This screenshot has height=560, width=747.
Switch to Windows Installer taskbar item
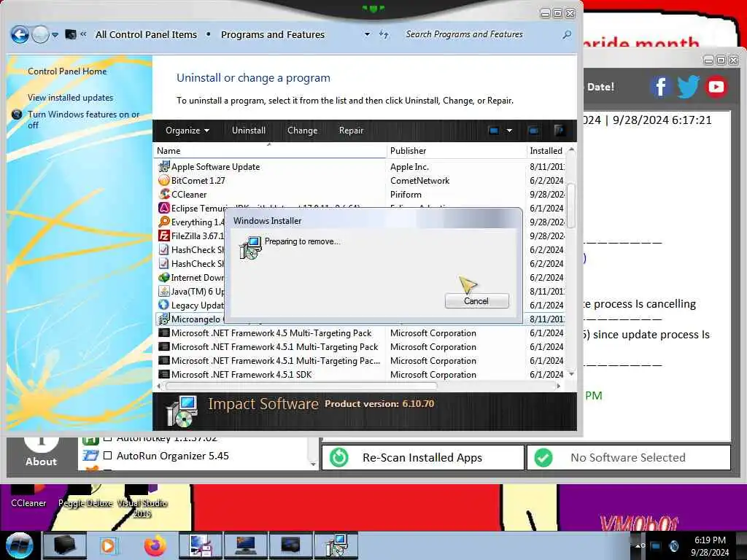point(336,545)
